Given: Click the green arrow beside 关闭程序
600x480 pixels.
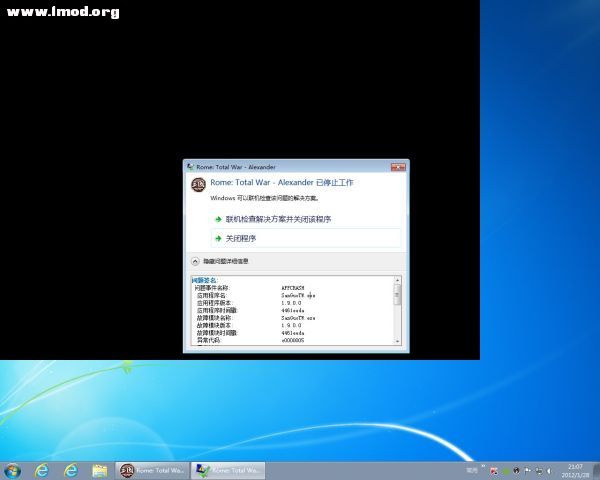Looking at the screenshot, I should [x=217, y=238].
